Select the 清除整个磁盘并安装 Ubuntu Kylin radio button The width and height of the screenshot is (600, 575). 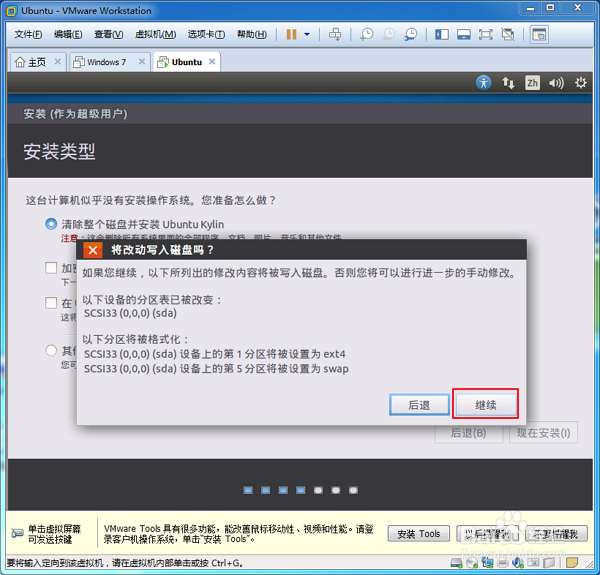51,224
